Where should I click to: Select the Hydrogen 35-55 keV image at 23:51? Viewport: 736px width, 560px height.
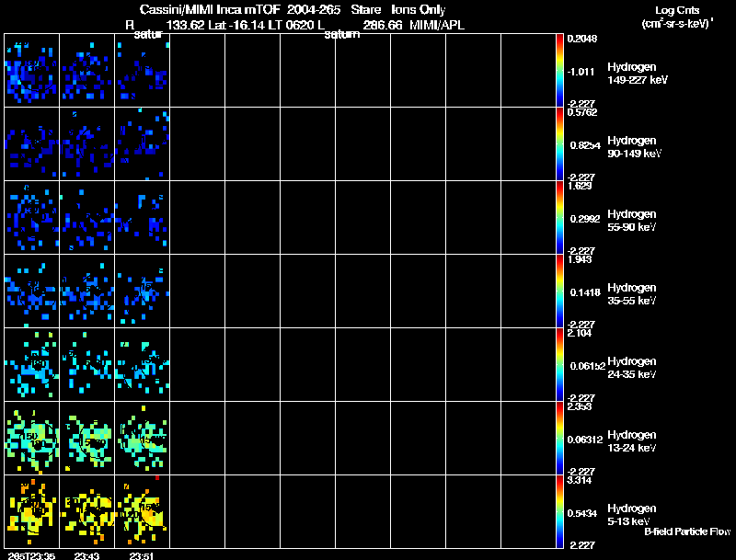pos(143,291)
